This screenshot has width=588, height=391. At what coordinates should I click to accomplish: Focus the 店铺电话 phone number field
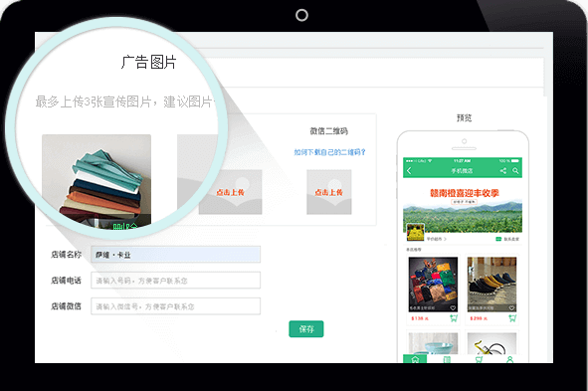coord(175,281)
